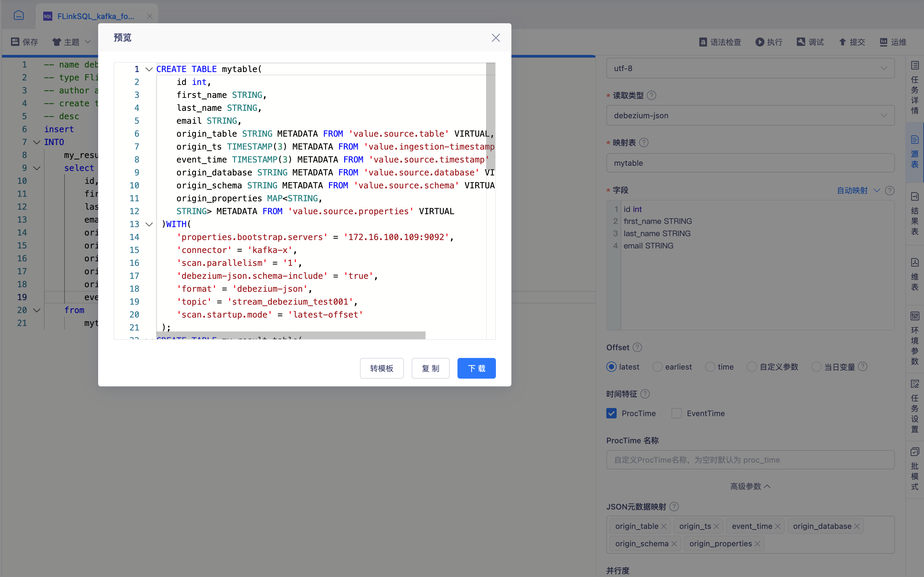Open the home icon tab
The image size is (924, 577).
(19, 15)
